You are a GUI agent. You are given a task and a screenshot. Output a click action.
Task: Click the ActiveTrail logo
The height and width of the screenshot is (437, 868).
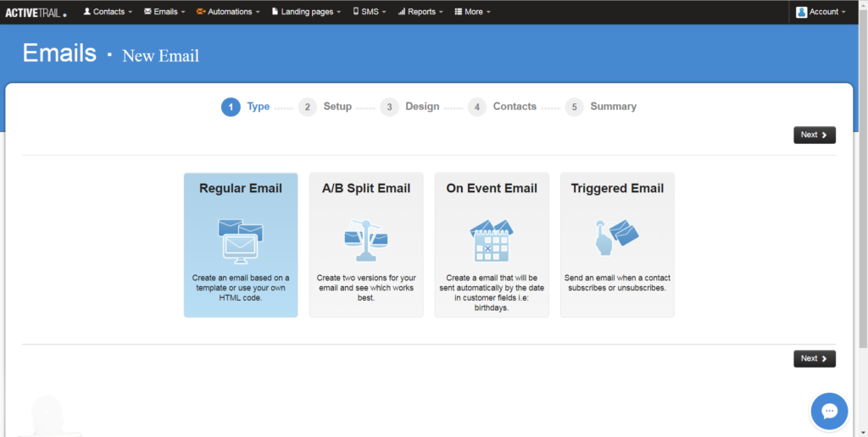(x=36, y=12)
